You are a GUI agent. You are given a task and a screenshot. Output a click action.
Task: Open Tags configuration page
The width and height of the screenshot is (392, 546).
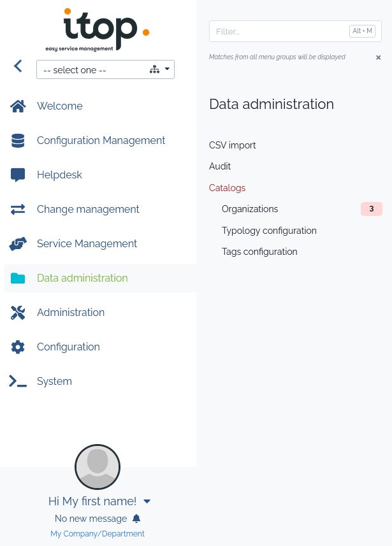pos(259,252)
